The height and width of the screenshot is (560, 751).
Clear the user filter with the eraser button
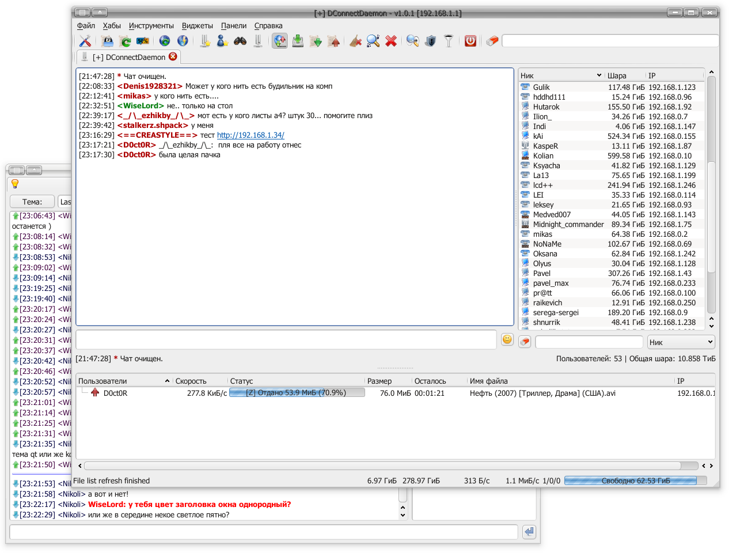[525, 342]
